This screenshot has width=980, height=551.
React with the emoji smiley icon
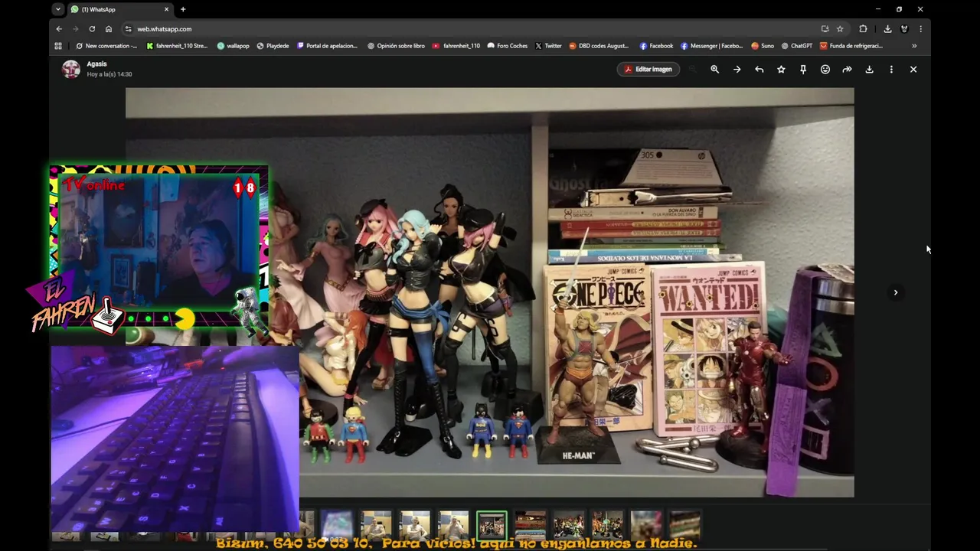[825, 69]
